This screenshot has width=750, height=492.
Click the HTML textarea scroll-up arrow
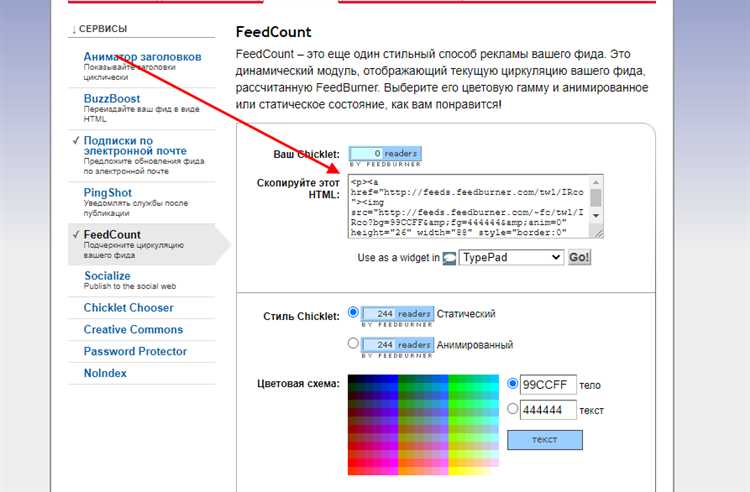596,182
